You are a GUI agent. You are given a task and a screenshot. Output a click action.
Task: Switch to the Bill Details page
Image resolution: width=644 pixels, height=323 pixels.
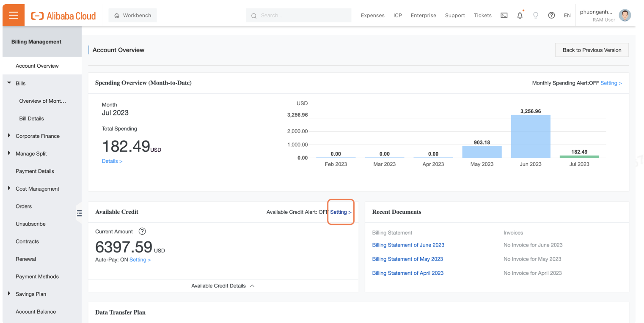point(32,118)
